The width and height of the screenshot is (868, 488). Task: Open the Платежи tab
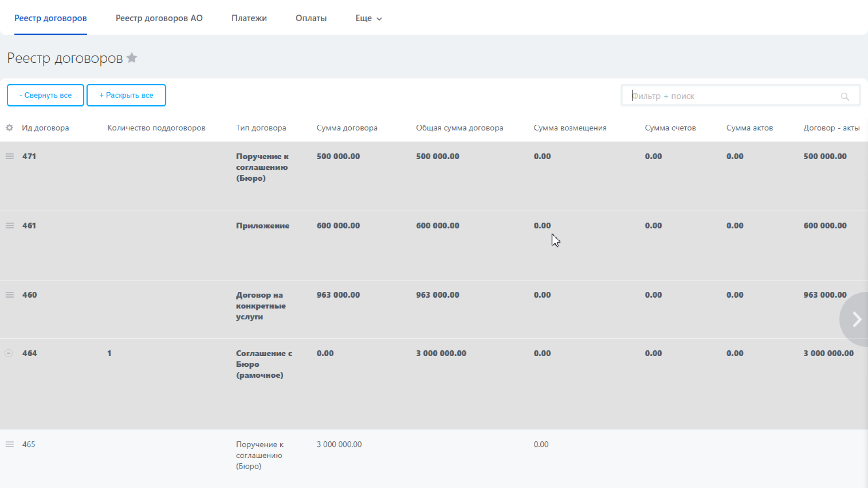pos(249,18)
